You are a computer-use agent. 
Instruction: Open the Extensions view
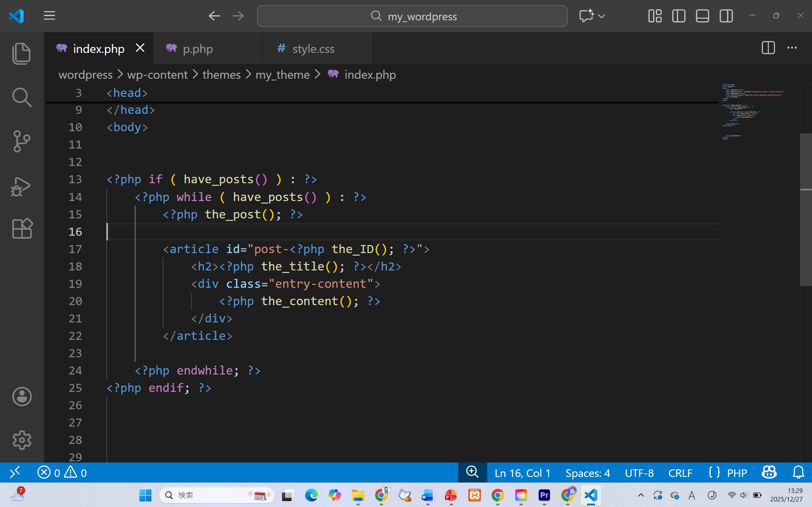point(22,229)
